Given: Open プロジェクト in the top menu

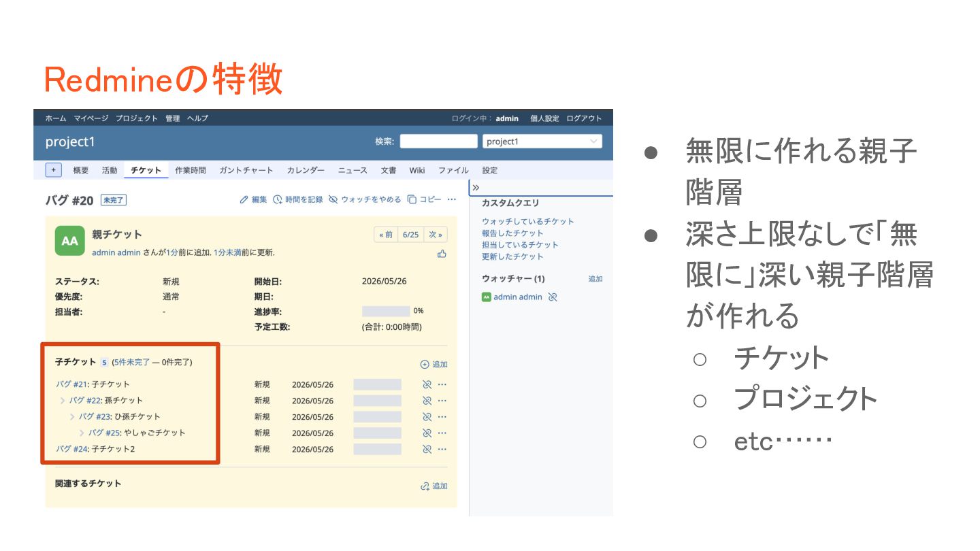Looking at the screenshot, I should pyautogui.click(x=137, y=118).
